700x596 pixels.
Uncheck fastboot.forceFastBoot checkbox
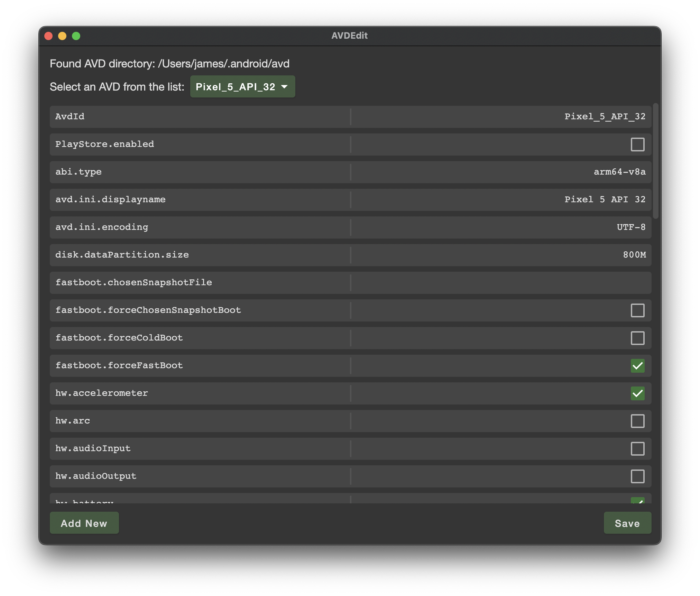click(637, 366)
